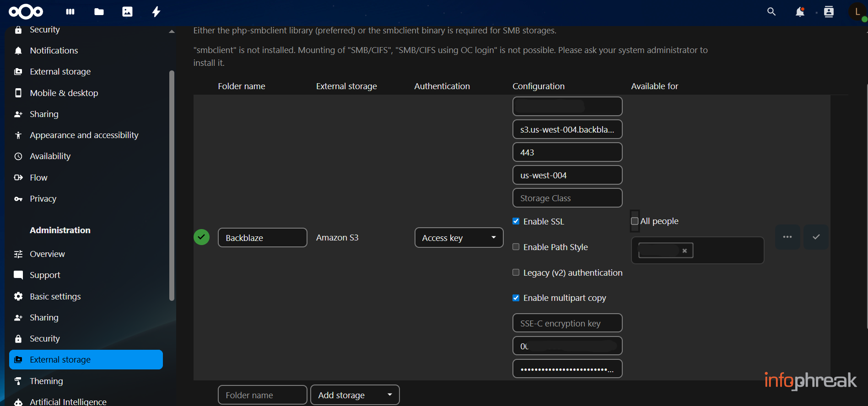The height and width of the screenshot is (406, 868).
Task: Click the lock icon beside administration Security
Action: 18,339
